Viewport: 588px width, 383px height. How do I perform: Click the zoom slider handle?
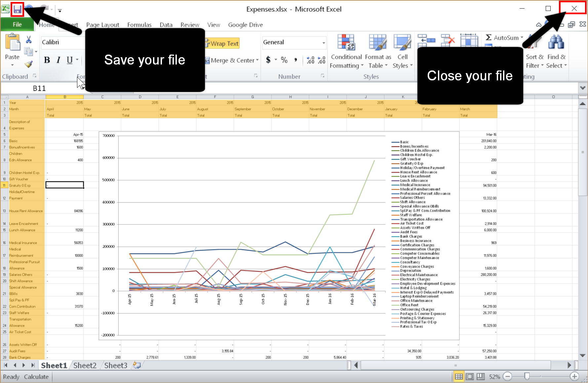pos(527,376)
